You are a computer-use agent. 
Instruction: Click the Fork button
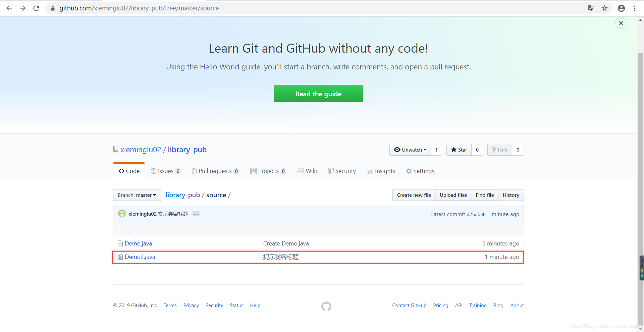pos(500,150)
